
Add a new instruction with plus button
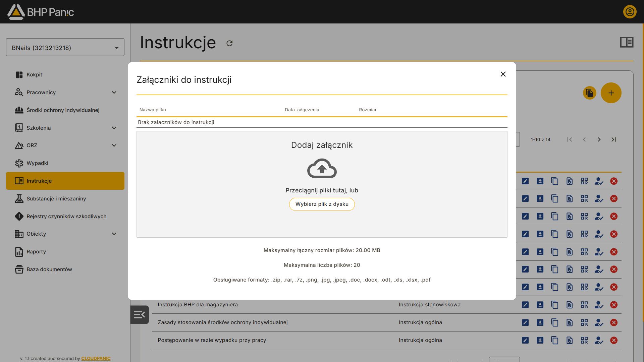611,93
